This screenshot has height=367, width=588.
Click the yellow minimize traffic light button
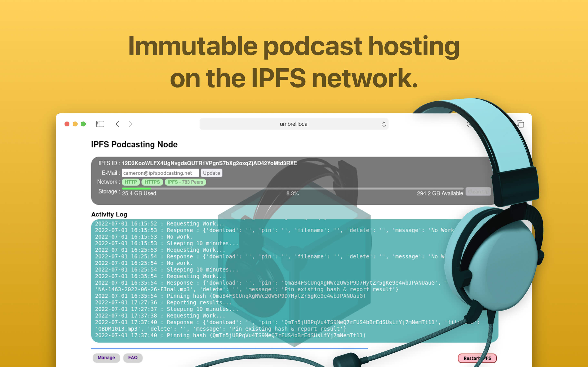[x=75, y=124]
